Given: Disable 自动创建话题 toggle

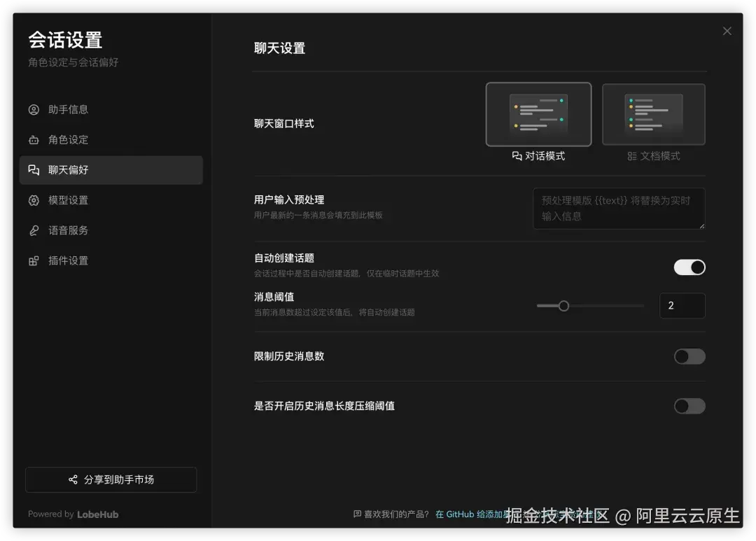Looking at the screenshot, I should point(689,267).
